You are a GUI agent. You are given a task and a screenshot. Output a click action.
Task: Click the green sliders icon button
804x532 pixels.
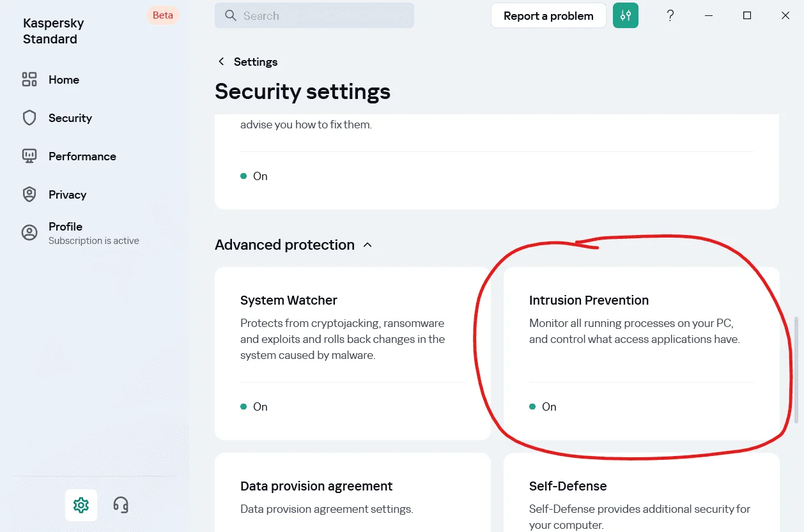[x=626, y=15]
